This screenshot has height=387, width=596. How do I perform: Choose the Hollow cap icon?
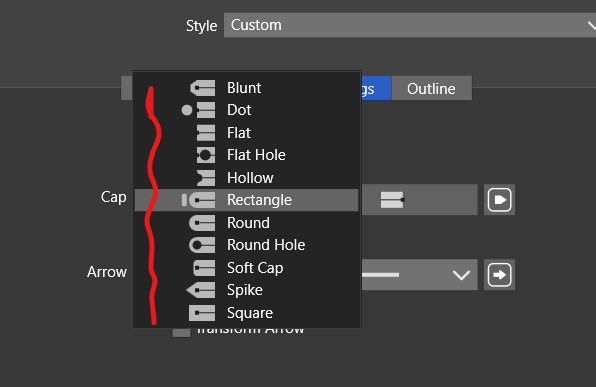[206, 178]
